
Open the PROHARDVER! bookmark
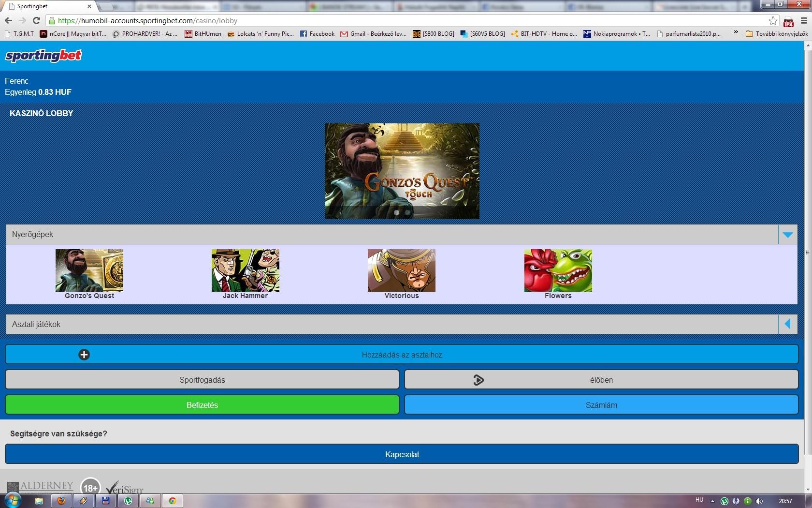coord(145,34)
